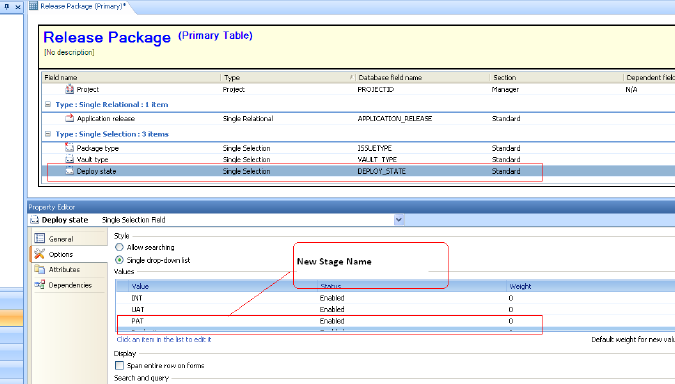Select the PAT value row

pos(395,321)
